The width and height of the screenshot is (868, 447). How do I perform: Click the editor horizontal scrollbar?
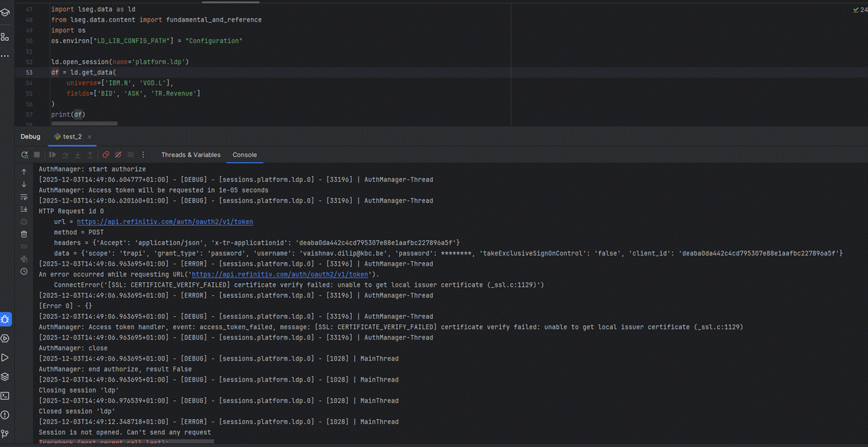(84, 123)
